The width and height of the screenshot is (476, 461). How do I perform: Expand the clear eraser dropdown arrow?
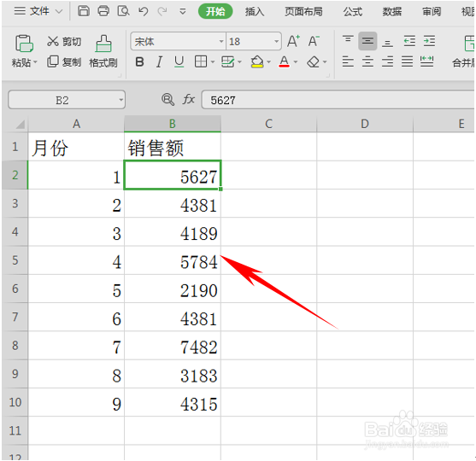pos(325,62)
